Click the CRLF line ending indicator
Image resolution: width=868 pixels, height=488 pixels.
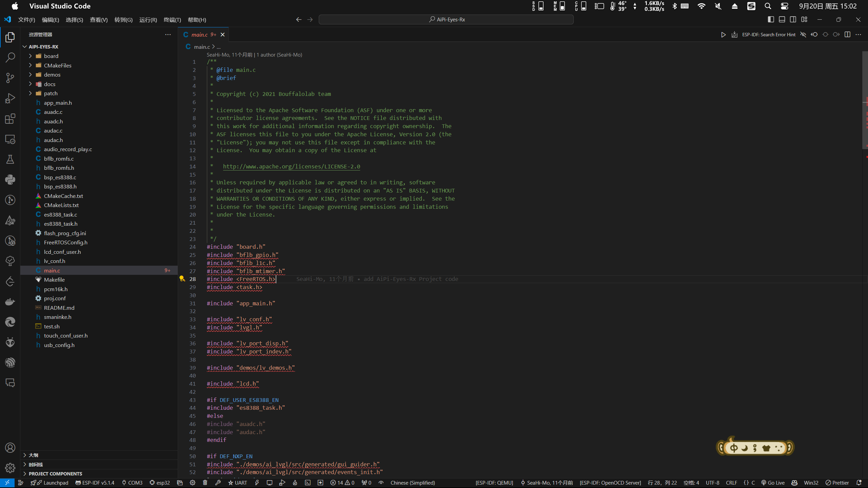click(731, 483)
